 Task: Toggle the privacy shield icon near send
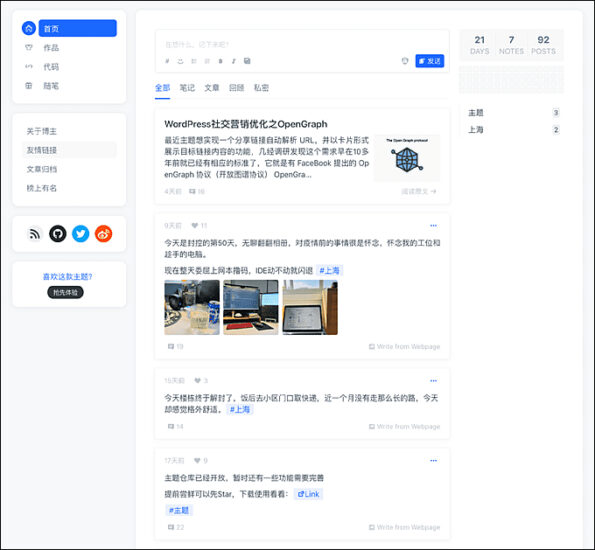click(405, 61)
